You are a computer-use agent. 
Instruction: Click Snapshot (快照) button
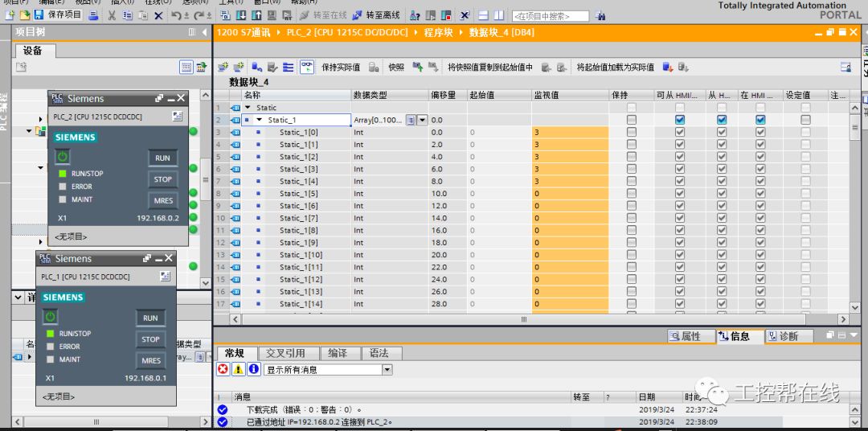pos(395,67)
